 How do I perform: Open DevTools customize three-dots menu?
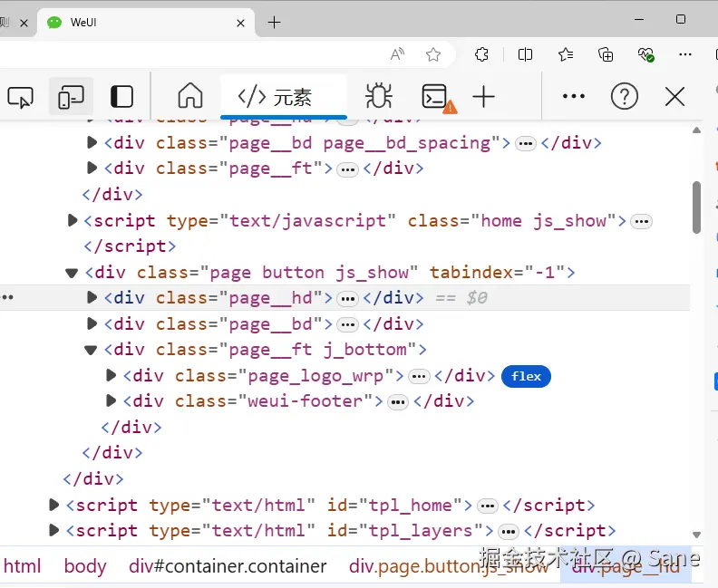click(573, 96)
